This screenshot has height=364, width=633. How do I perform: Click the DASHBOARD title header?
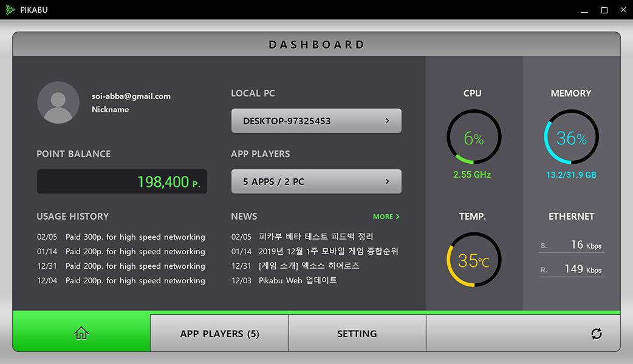tap(316, 44)
